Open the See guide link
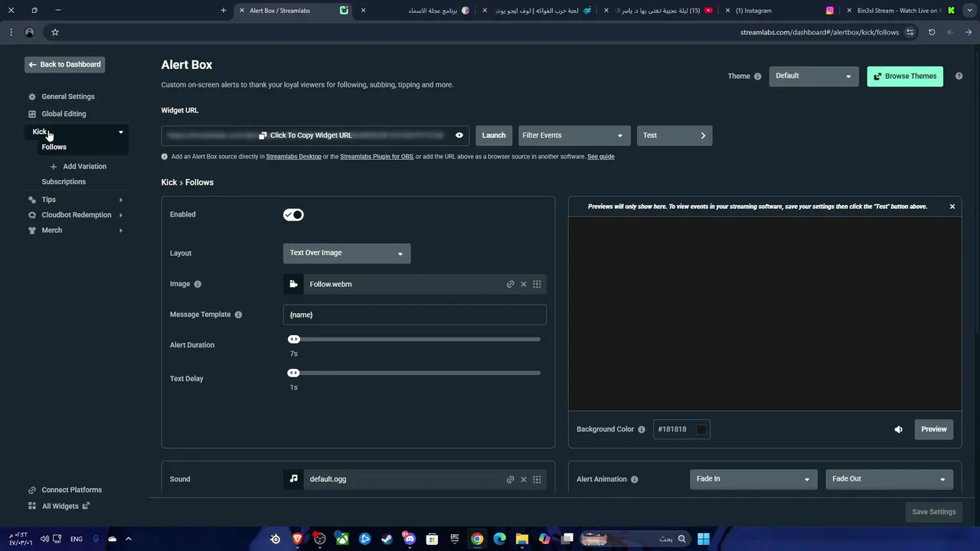 [601, 157]
